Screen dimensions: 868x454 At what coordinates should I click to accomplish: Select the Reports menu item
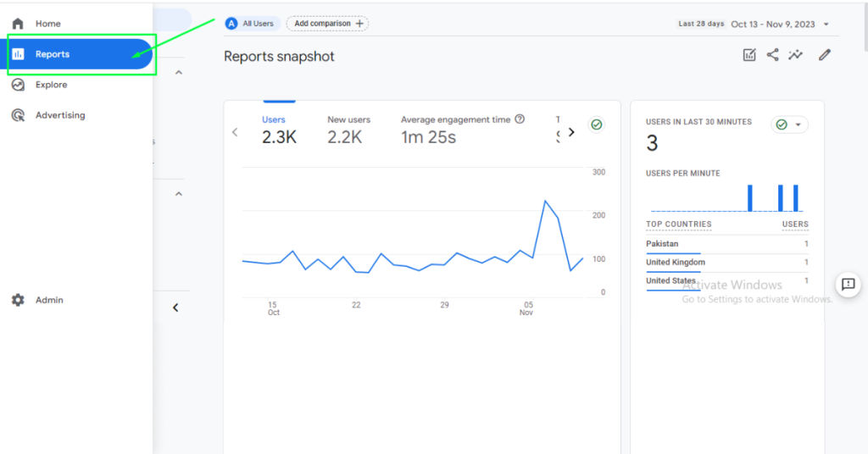pyautogui.click(x=81, y=54)
